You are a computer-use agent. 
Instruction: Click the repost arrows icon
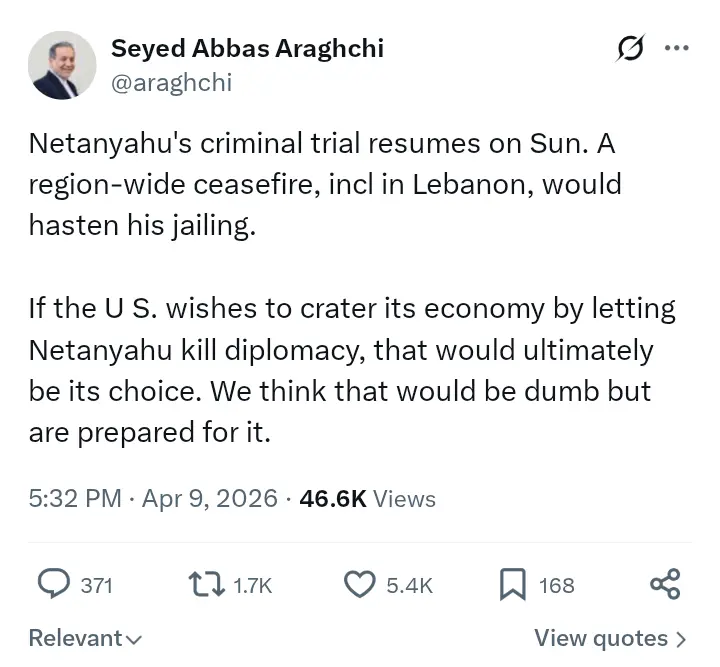(x=207, y=584)
